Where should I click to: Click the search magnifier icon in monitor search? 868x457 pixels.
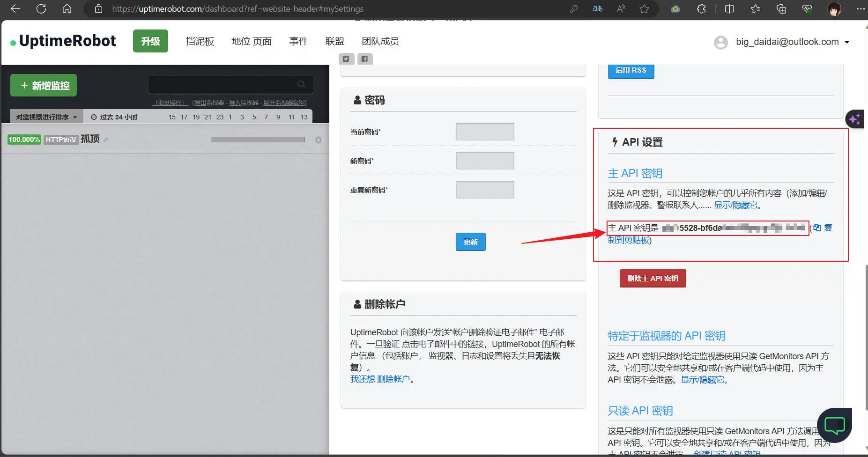301,85
